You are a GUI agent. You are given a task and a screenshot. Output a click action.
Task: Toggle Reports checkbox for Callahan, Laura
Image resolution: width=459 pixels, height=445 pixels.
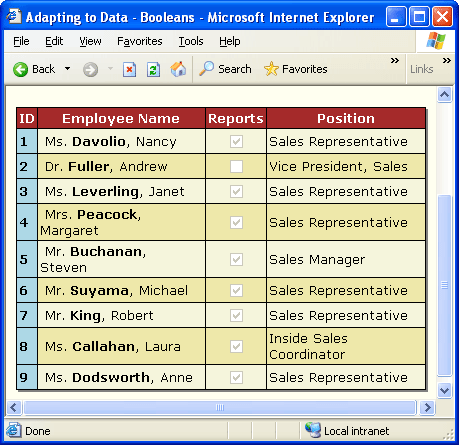(x=236, y=346)
